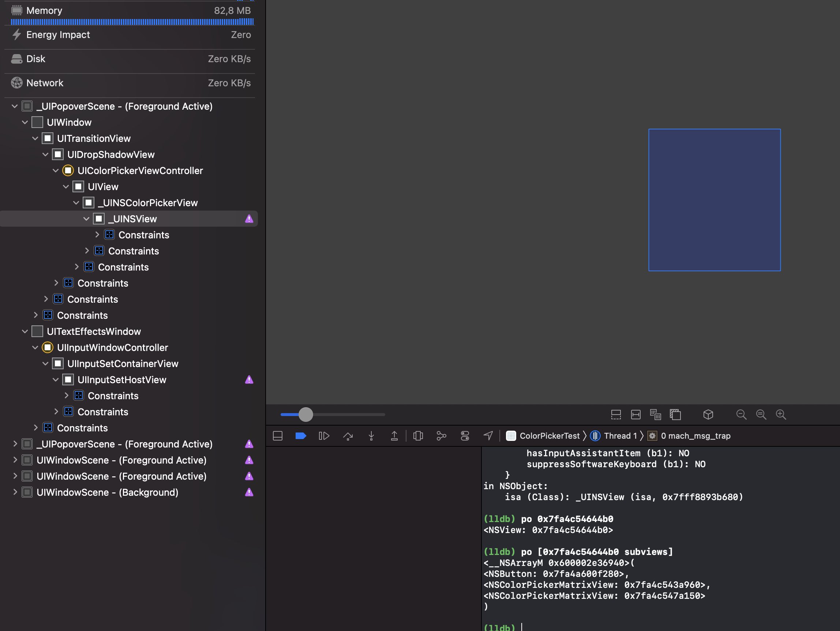Open 0 mach_msg_trap frame in jump bar
The width and height of the screenshot is (840, 631).
coord(689,435)
